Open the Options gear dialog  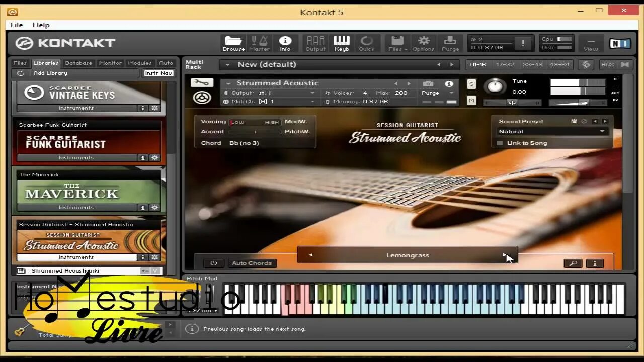(423, 44)
